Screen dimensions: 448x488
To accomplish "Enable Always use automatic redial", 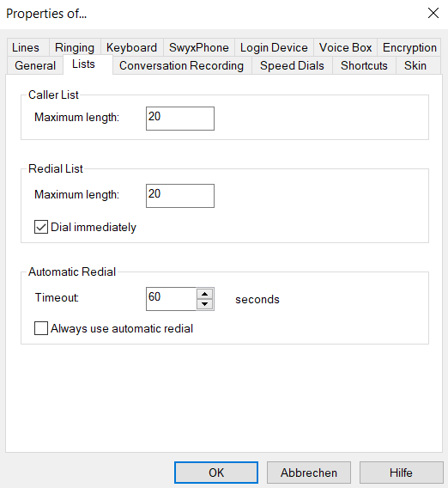I will (x=41, y=328).
